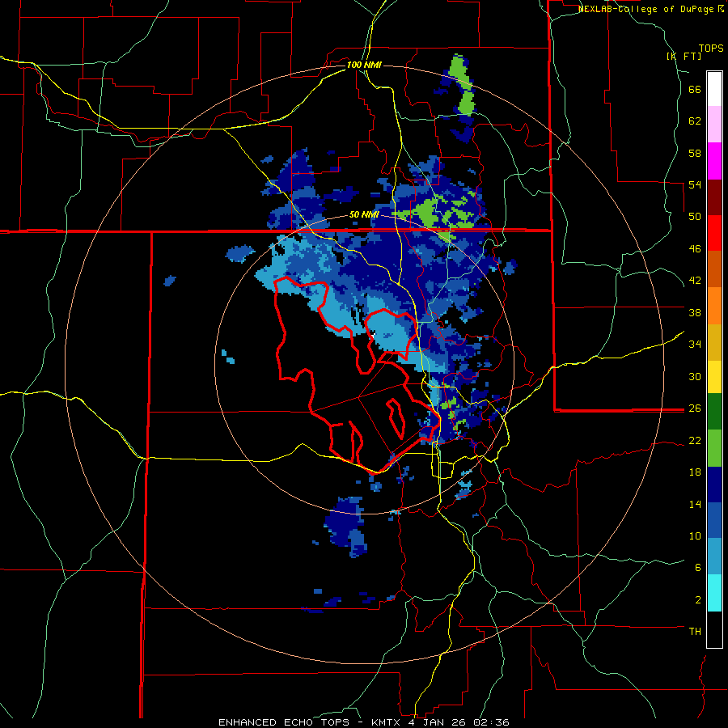
Task: Click the 62 legend value
Action: coord(695,121)
